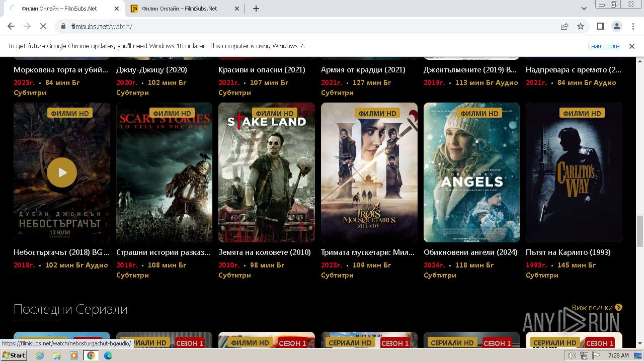Click the page vertical scrollbar thumb
Viewport: 644px width, 362px height.
(x=639, y=231)
